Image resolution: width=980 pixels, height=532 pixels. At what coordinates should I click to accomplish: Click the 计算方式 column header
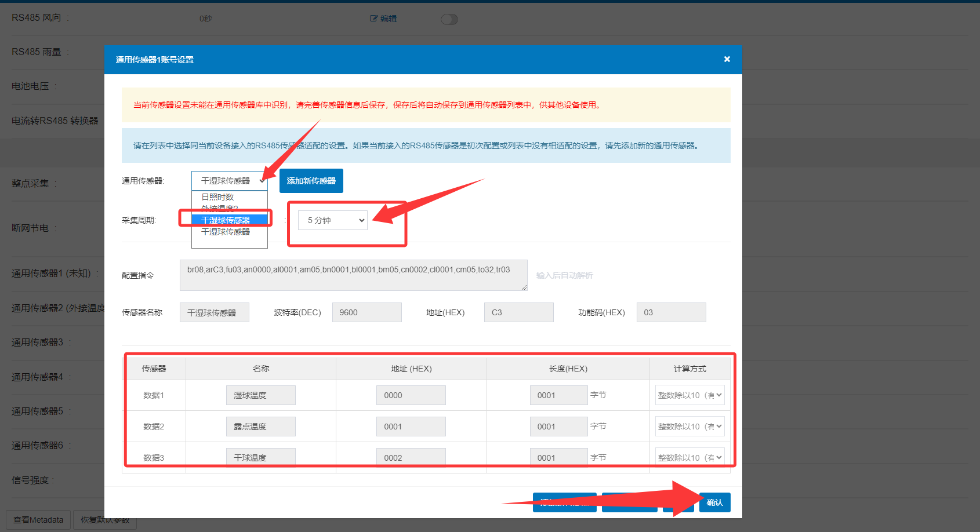click(689, 369)
